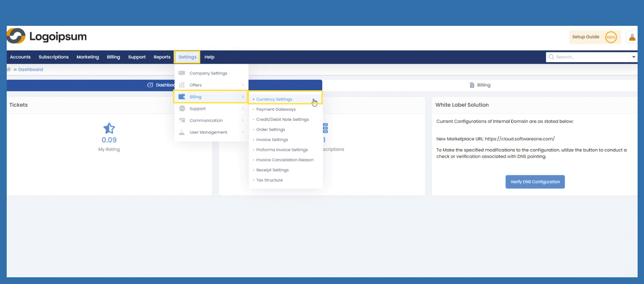The width and height of the screenshot is (644, 284).
Task: Follow the Dashboard breadcrumb link
Action: [31, 69]
